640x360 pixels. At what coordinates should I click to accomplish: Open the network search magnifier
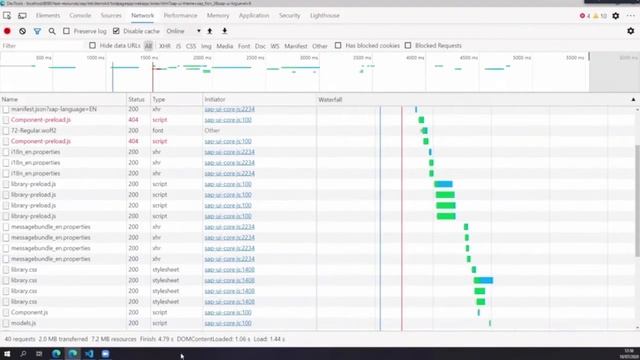pos(52,31)
